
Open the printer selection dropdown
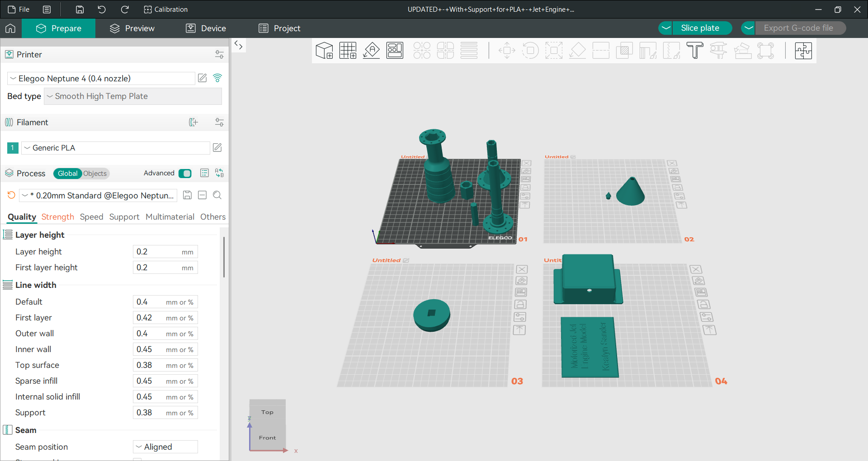[x=101, y=79]
